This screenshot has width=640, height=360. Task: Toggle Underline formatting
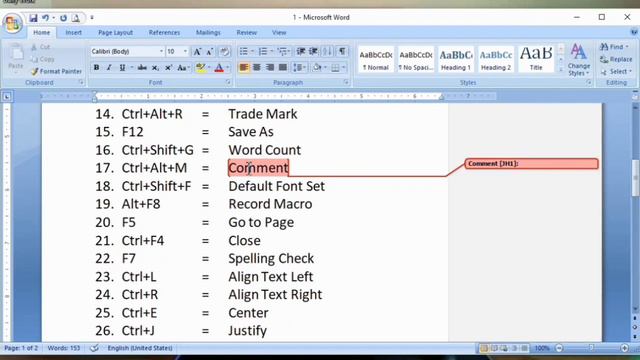point(122,68)
